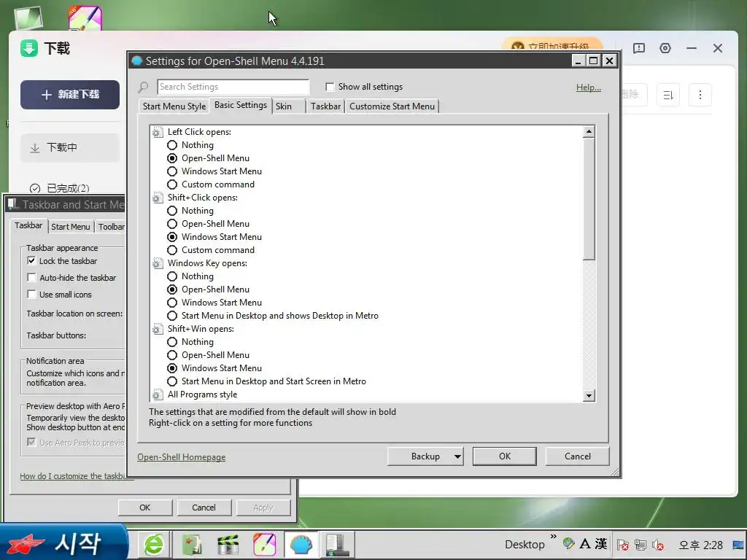Open the Customize Start Menu tab
747x560 pixels.
pos(392,106)
